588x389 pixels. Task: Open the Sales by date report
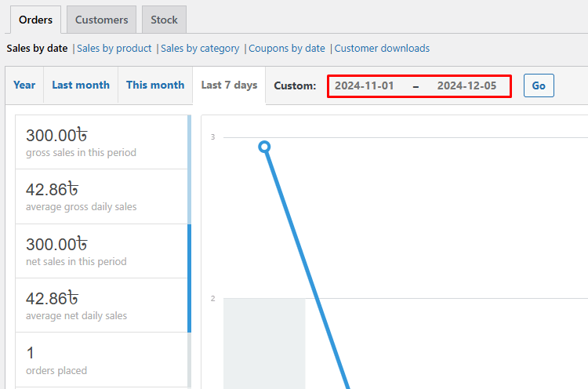pos(37,49)
